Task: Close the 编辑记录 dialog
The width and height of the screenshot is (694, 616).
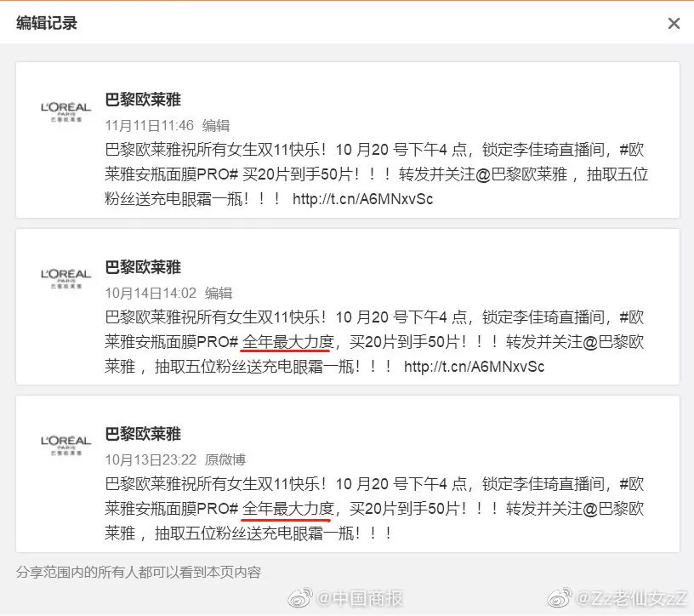Action: coord(674,23)
